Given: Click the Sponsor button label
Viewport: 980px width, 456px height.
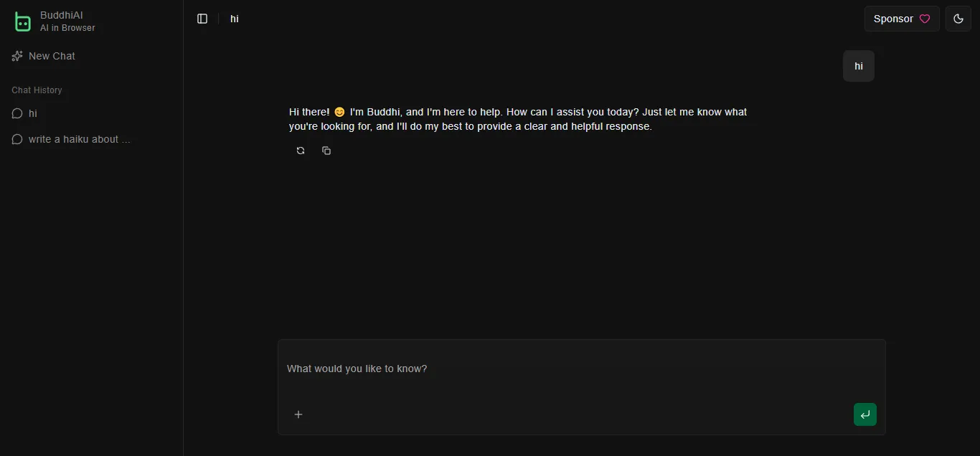Looking at the screenshot, I should pyautogui.click(x=892, y=19).
